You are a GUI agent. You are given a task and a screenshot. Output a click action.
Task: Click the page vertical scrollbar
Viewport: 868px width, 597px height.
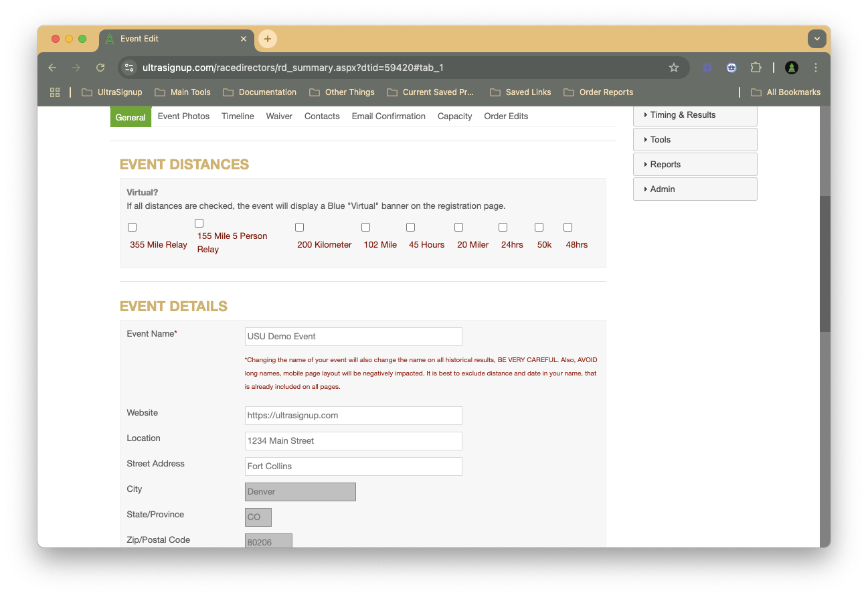pyautogui.click(x=824, y=264)
